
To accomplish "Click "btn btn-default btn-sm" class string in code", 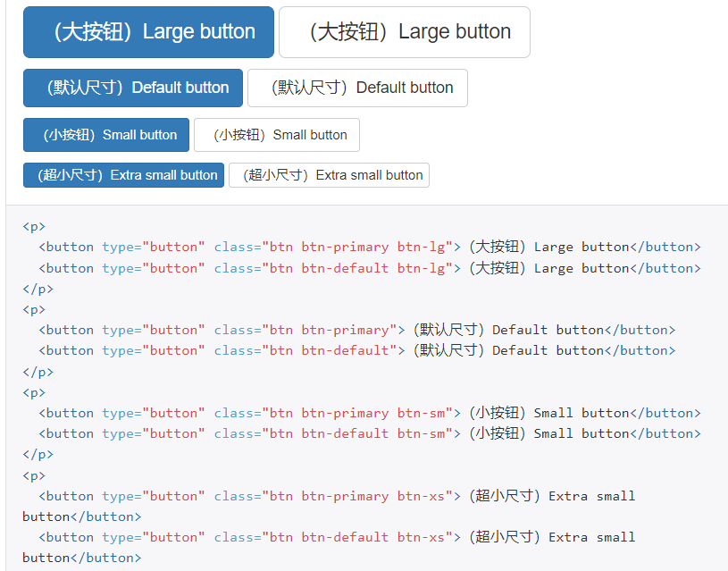I will (x=356, y=433).
